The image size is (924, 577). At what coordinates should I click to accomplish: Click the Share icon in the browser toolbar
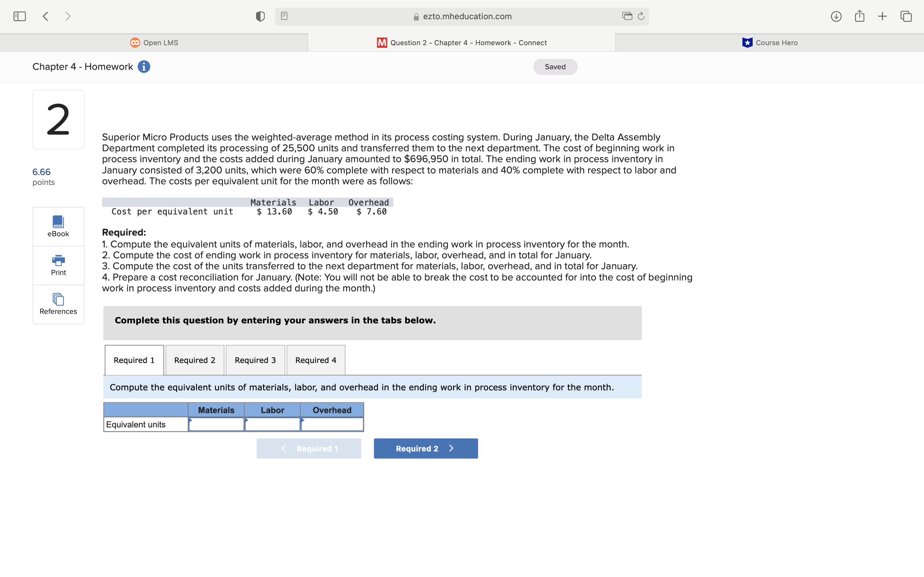[x=860, y=16]
